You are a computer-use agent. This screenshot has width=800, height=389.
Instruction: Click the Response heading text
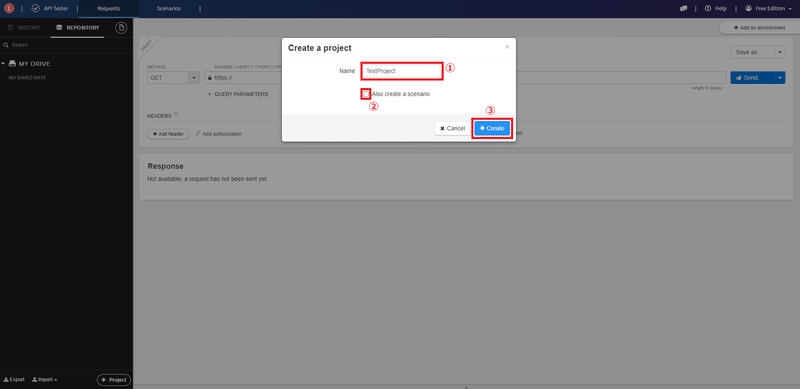pos(165,166)
